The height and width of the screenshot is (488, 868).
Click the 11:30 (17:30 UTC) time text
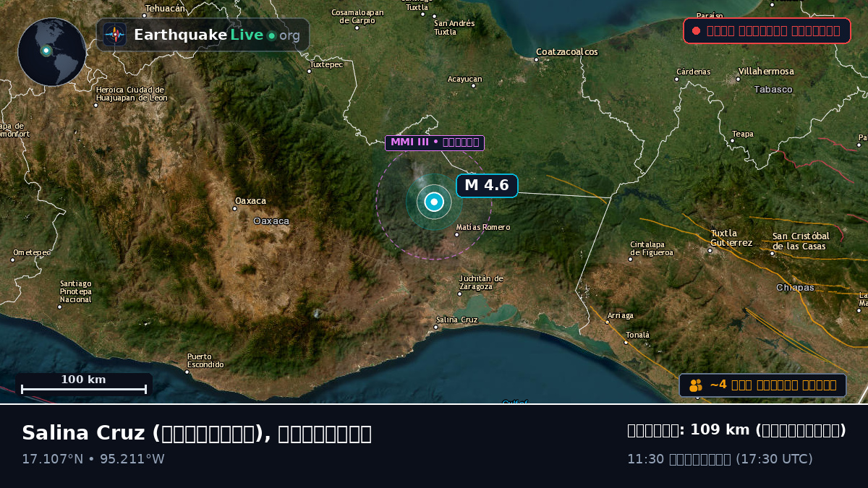point(720,459)
